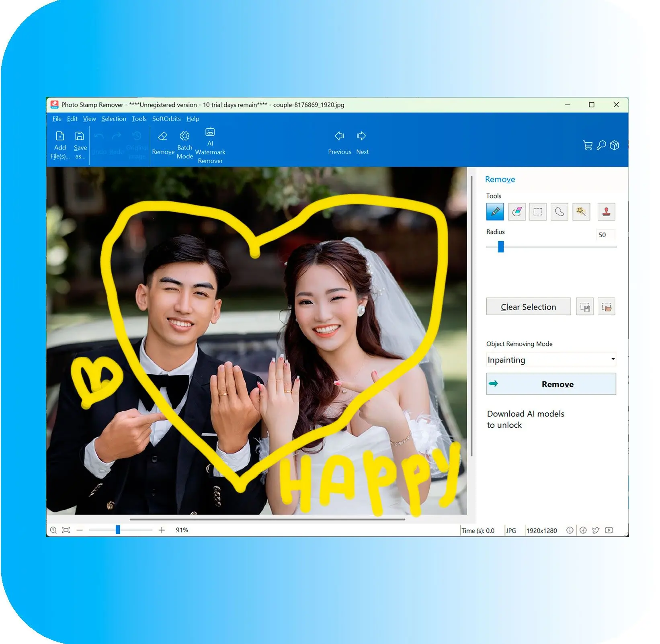
Task: Select the Magic Wand tool
Action: tap(581, 211)
